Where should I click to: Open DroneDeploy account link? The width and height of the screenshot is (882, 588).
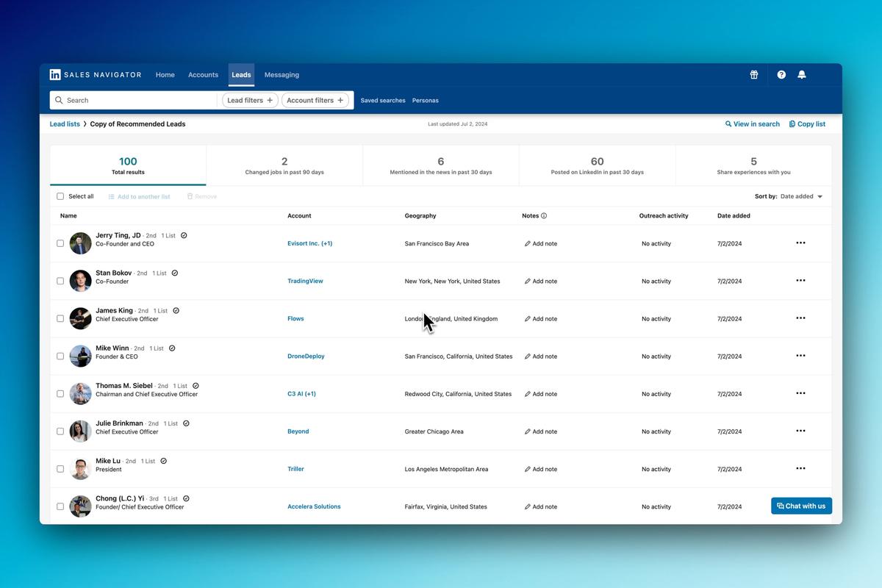(306, 356)
